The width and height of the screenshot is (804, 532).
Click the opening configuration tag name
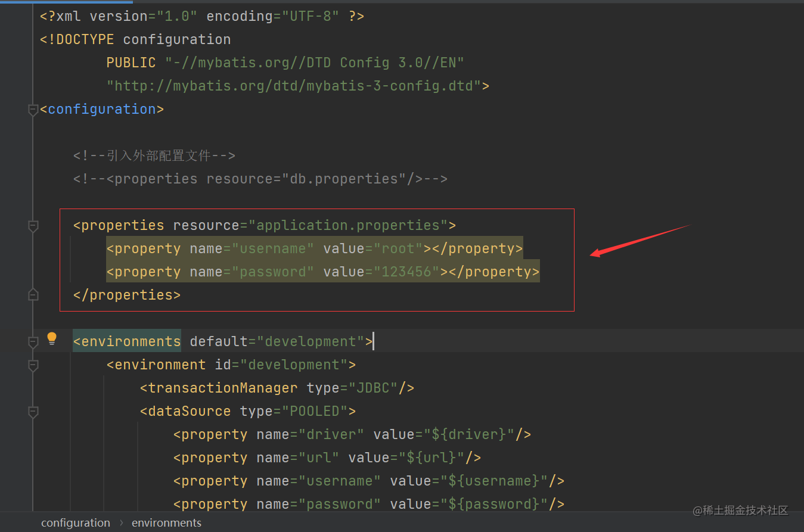pos(102,109)
